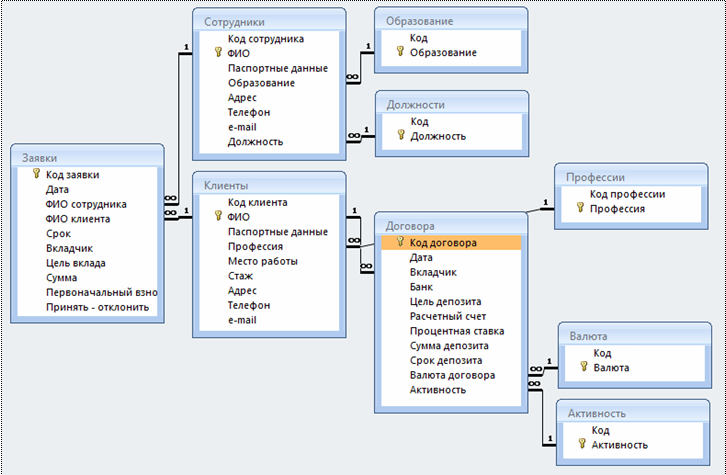The width and height of the screenshot is (726, 475).
Task: Click the key icon beside Код заявки
Action: coord(35,174)
